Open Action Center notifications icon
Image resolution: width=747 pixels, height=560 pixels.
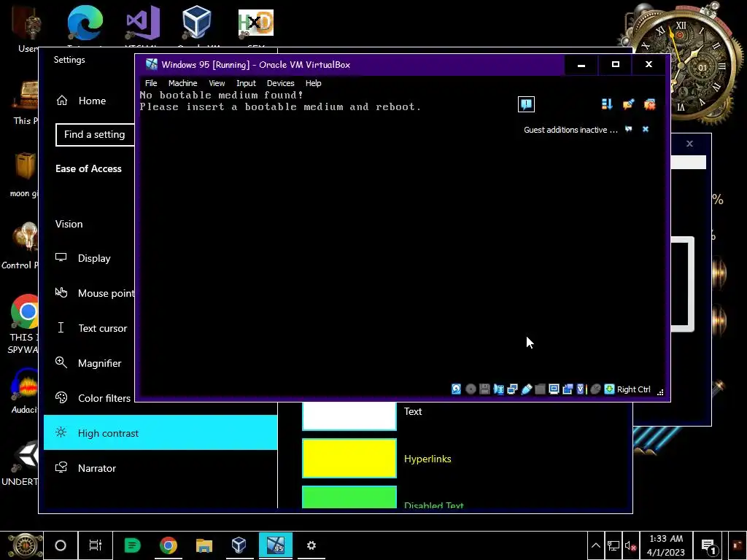[709, 546]
